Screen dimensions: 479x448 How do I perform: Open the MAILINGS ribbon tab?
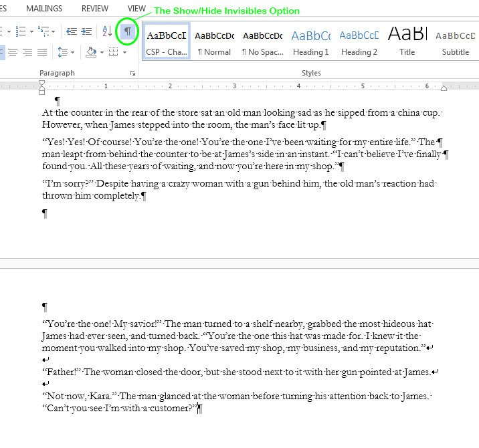click(44, 9)
